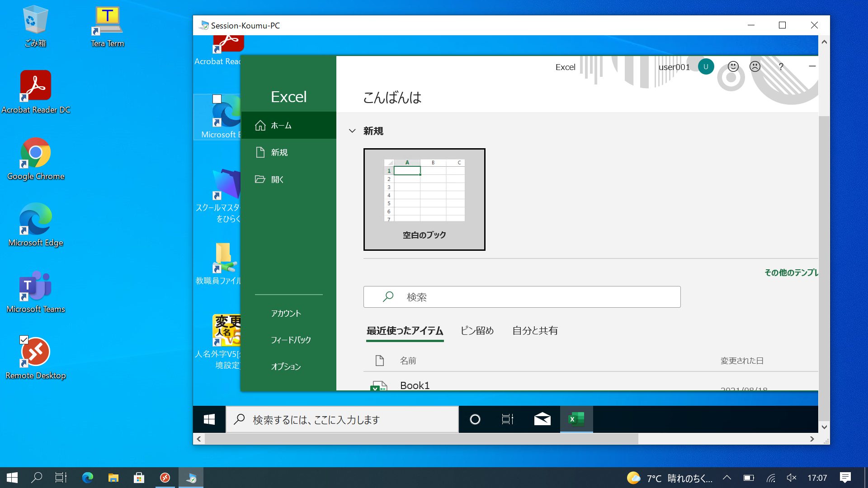The height and width of the screenshot is (488, 868).
Task: Open local Task View button
Action: pyautogui.click(x=61, y=478)
